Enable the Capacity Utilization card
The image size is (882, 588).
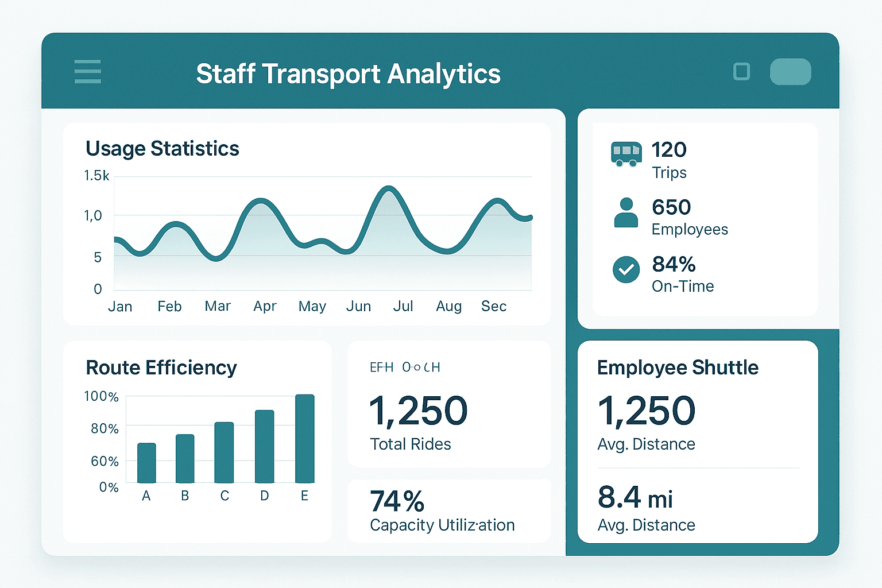(449, 510)
